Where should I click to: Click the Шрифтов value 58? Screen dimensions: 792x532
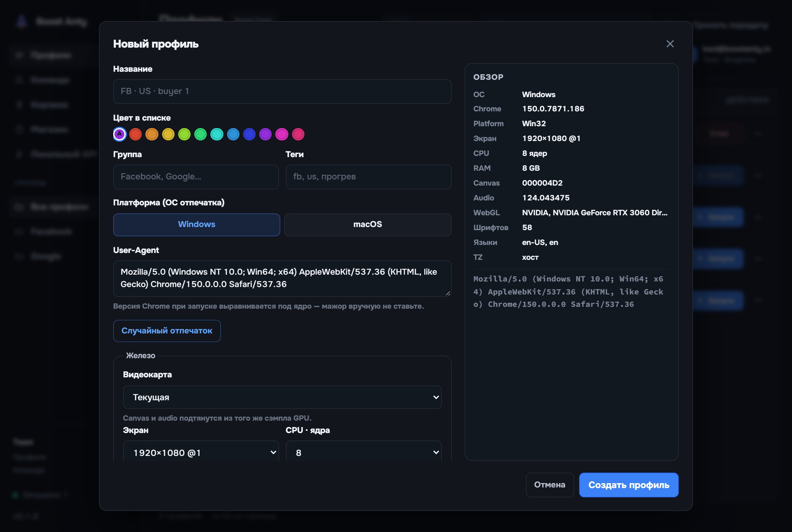[x=527, y=228]
